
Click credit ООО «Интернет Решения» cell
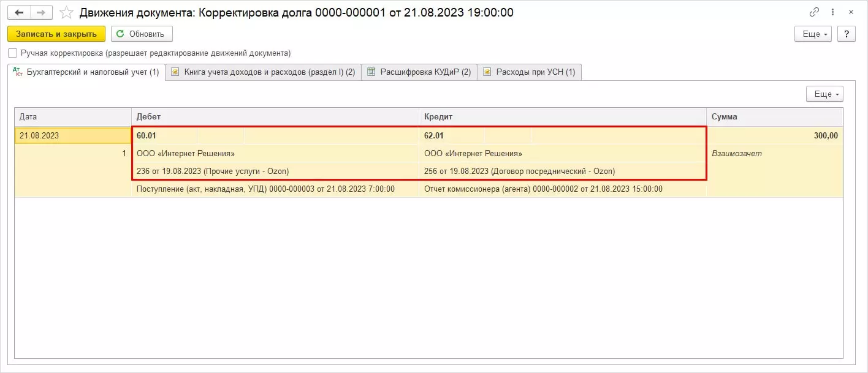coord(563,153)
